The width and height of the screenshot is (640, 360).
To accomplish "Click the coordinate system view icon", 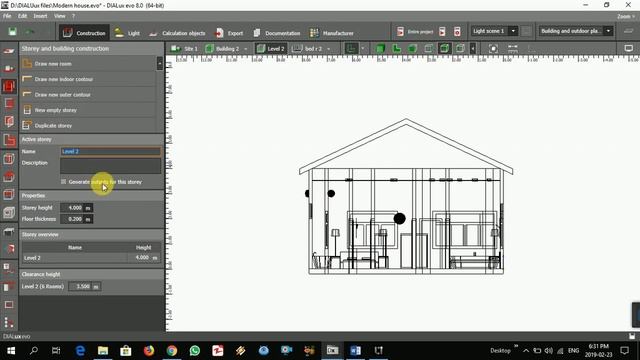I will pyautogui.click(x=351, y=49).
